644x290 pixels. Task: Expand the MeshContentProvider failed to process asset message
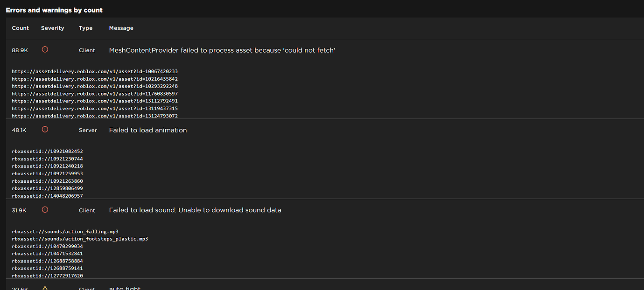pyautogui.click(x=222, y=50)
